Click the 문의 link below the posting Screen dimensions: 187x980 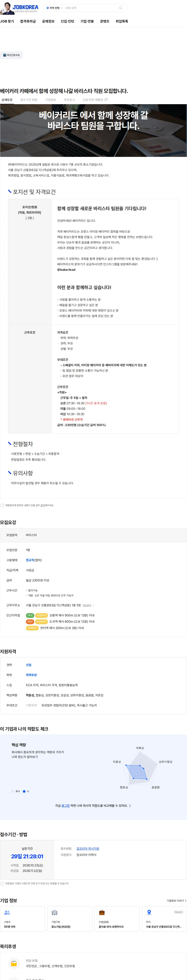[43, 505]
